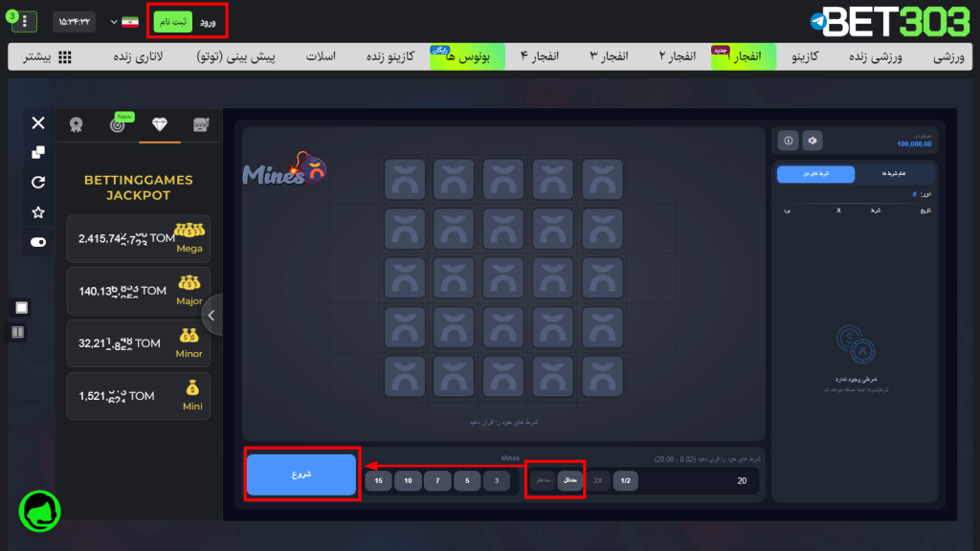Collapse the jackpot panel with arrow
Screen dimensions: 980x551
click(212, 314)
